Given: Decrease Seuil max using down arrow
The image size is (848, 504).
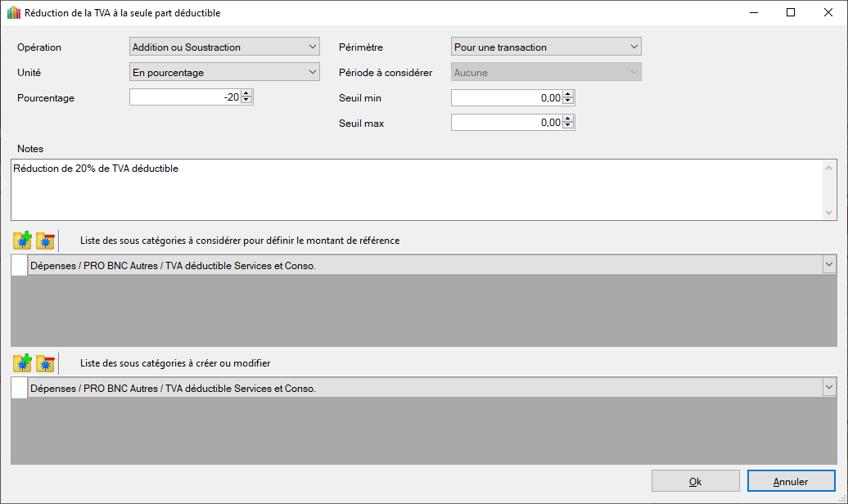Looking at the screenshot, I should pos(569,127).
